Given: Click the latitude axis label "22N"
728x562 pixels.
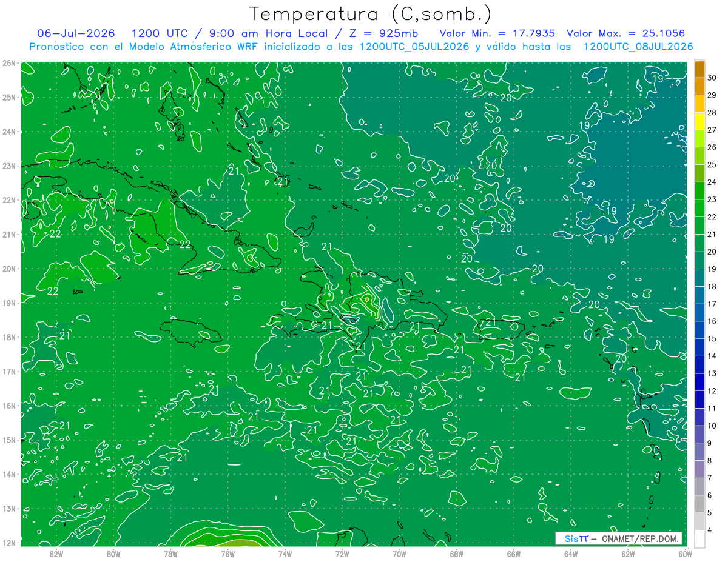Looking at the screenshot, I should click(x=8, y=200).
